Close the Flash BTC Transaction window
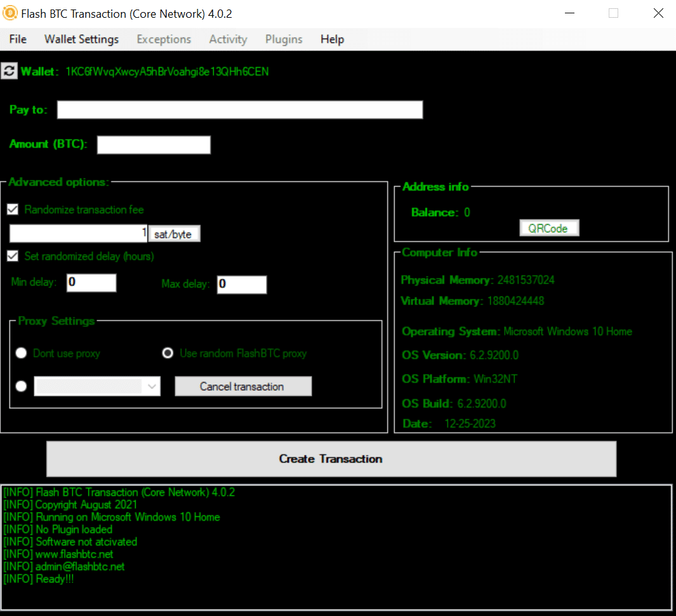Screen dimensions: 676x616 (x=658, y=13)
